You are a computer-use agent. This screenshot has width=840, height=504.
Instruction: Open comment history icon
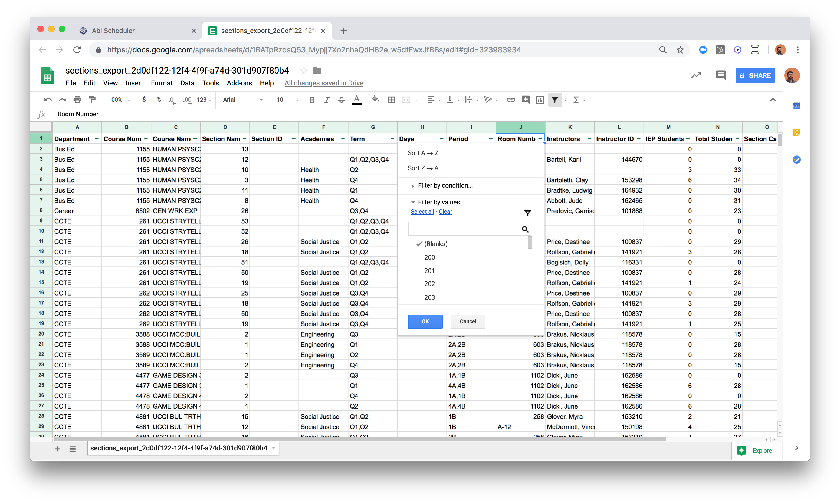(720, 75)
